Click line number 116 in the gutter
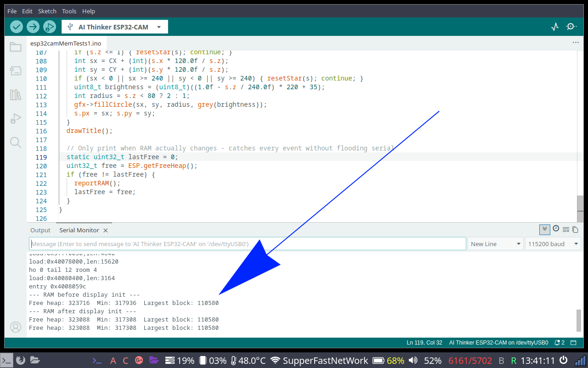Viewport: 588px width, 368px height. pos(41,131)
